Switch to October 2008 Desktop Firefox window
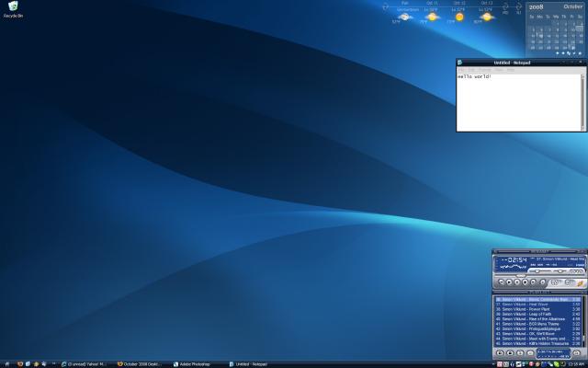The height and width of the screenshot is (368, 588). click(141, 364)
